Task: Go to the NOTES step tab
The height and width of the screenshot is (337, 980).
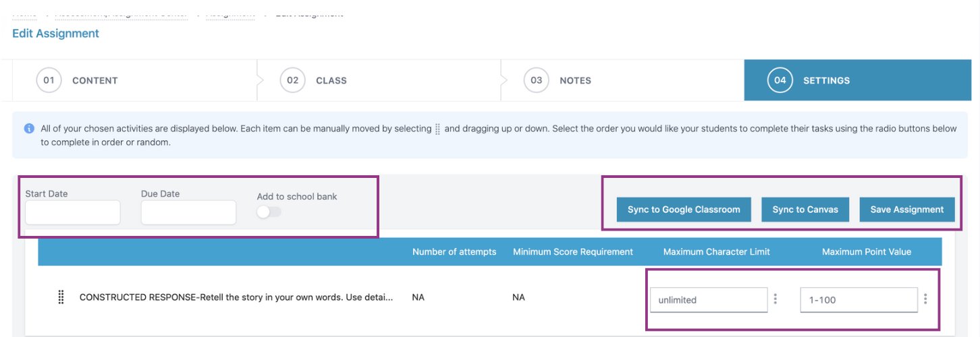Action: point(622,80)
